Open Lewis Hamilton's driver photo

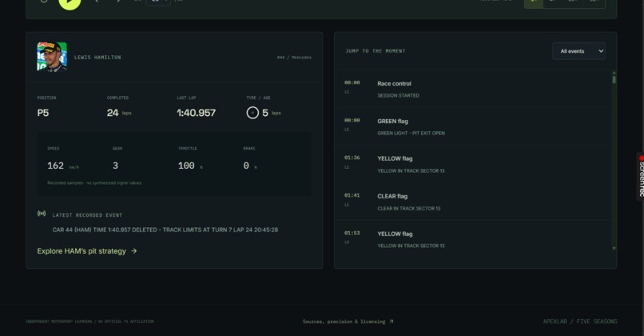[x=52, y=57]
